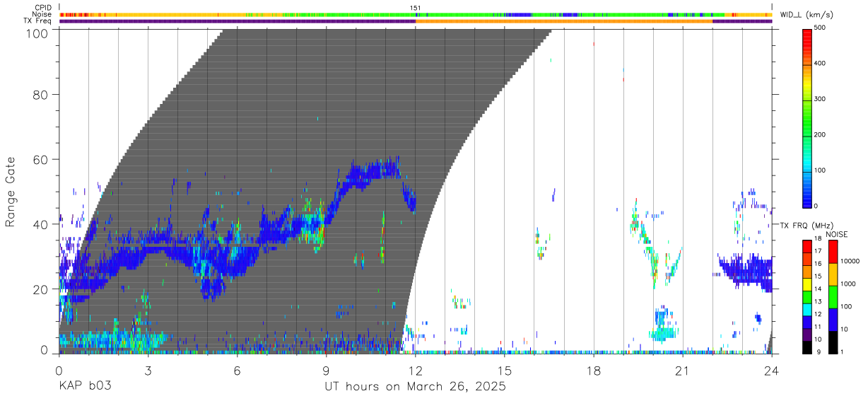Click the 100 range gate tick label
Viewport: 868px width, 401px height.
[39, 33]
